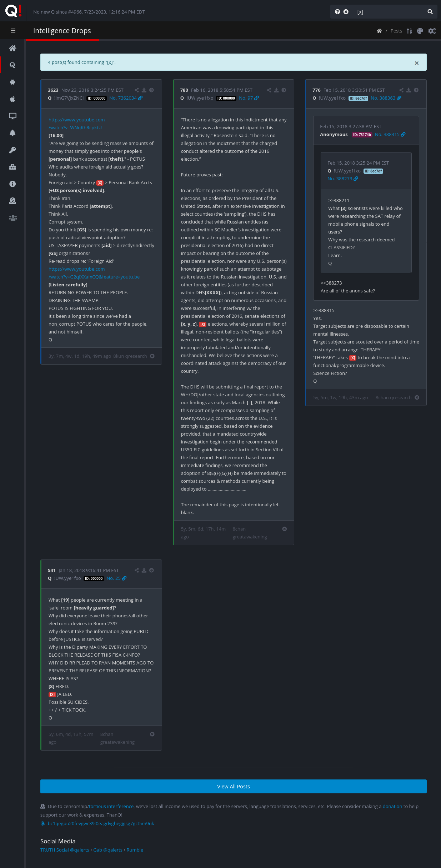Open the bell notifications sidebar icon
The height and width of the screenshot is (868, 441).
[12, 133]
